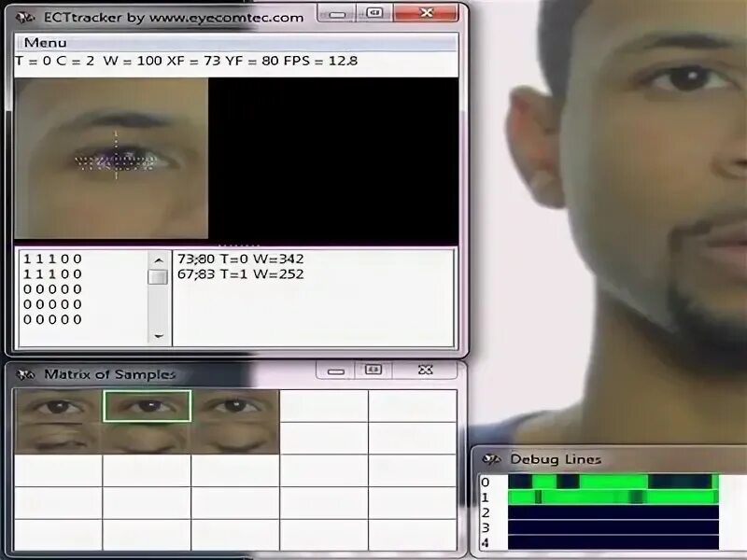The height and width of the screenshot is (560, 747).
Task: Click debug line 1 green bar
Action: click(613, 497)
